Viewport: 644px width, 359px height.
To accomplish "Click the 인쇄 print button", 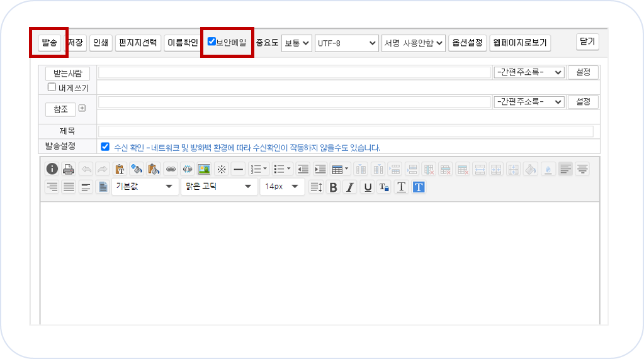I will pyautogui.click(x=101, y=43).
